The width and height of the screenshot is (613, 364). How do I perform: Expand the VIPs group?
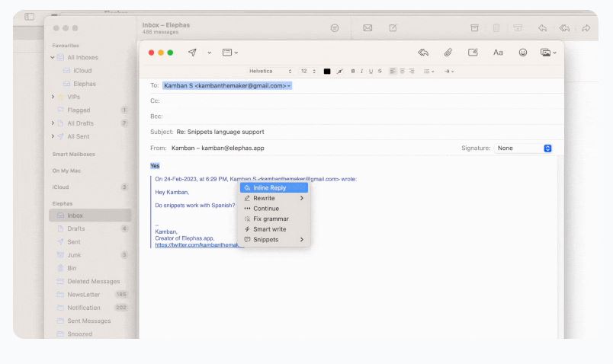[53, 97]
